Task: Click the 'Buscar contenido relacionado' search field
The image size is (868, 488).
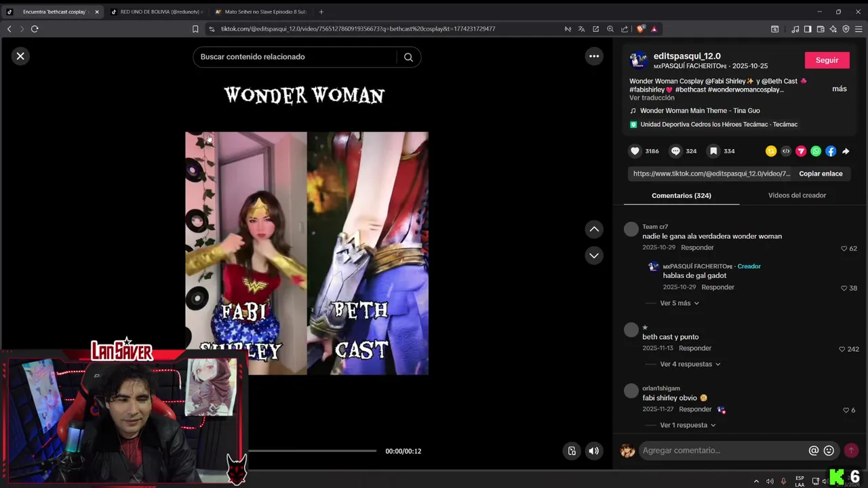Action: (295, 57)
